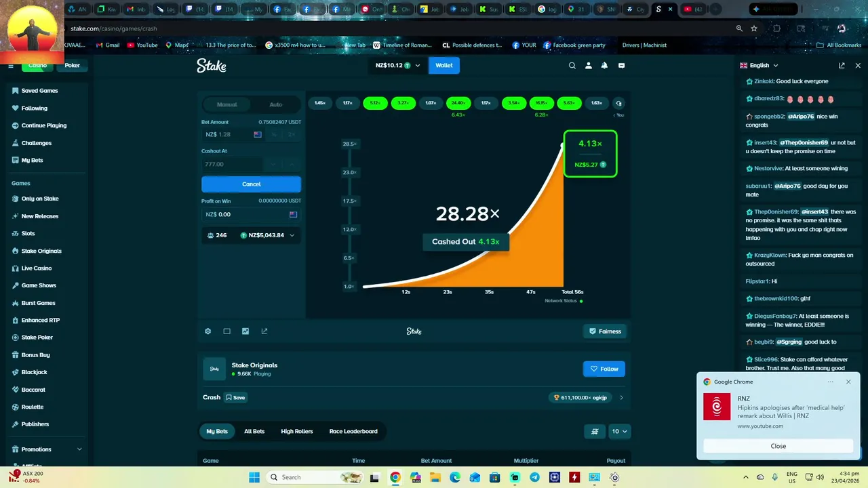Open Chrome from the taskbar
Viewport: 868px width, 488px height.
click(395, 477)
